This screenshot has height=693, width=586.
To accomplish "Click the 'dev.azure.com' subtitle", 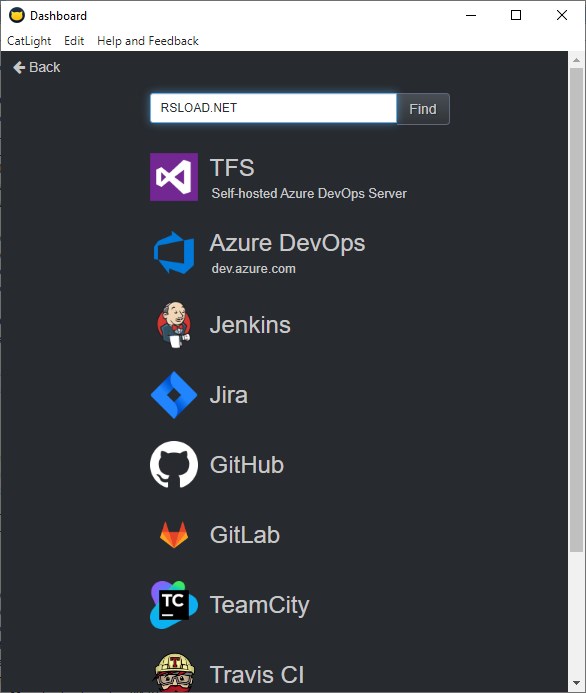I will (x=253, y=269).
